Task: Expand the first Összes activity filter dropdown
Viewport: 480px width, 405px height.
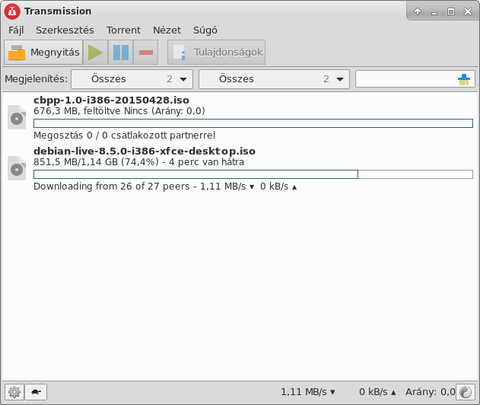Action: tap(132, 79)
